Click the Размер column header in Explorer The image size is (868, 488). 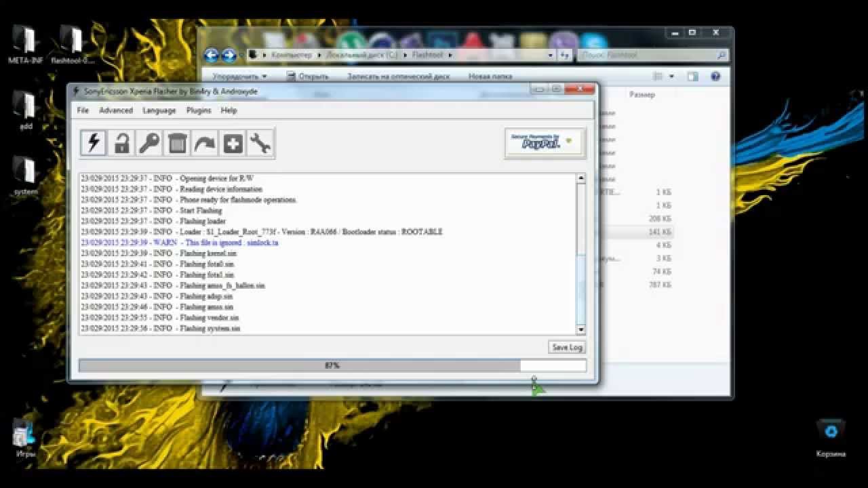pos(642,95)
